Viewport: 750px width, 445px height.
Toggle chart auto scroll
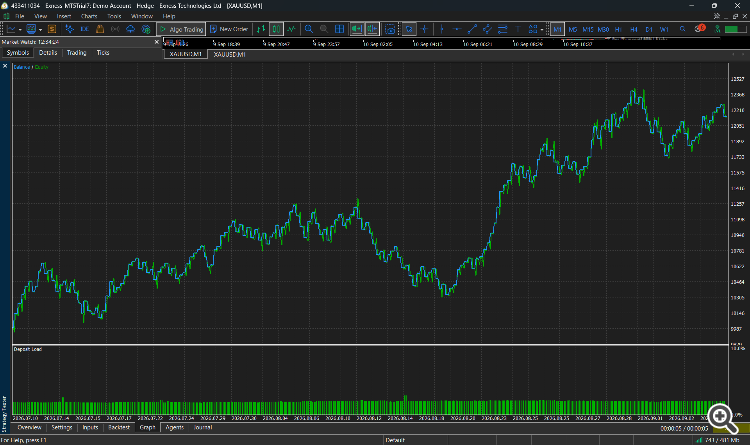[x=357, y=29]
